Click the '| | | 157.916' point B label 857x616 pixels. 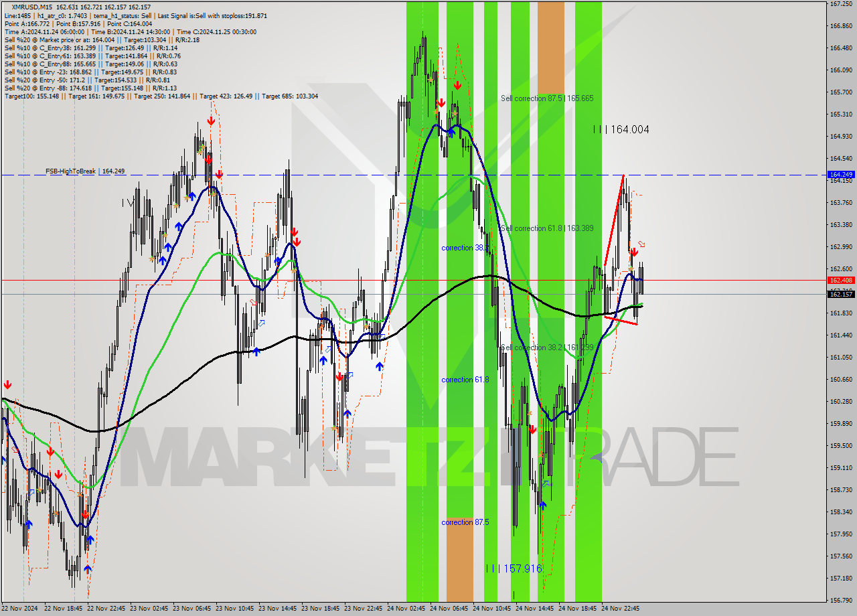tap(514, 568)
